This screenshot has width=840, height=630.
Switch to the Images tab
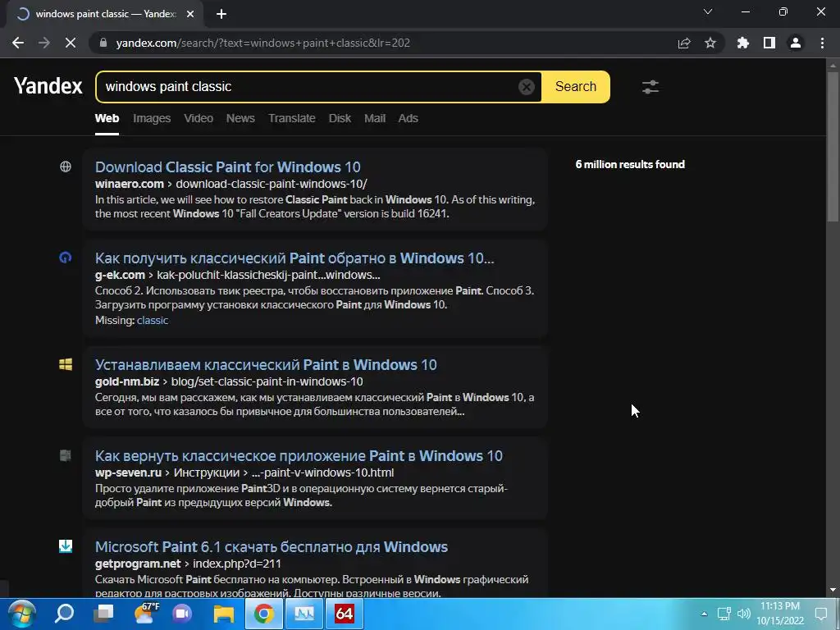(x=152, y=118)
